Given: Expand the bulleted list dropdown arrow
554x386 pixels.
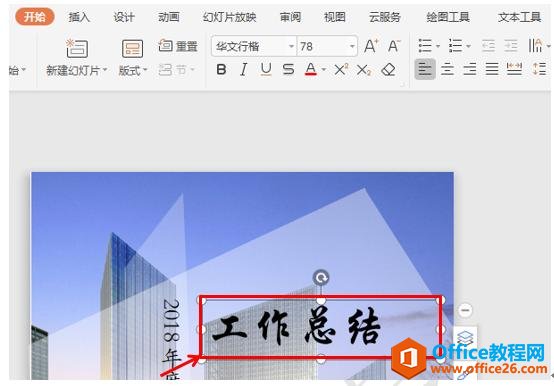Looking at the screenshot, I should click(438, 46).
